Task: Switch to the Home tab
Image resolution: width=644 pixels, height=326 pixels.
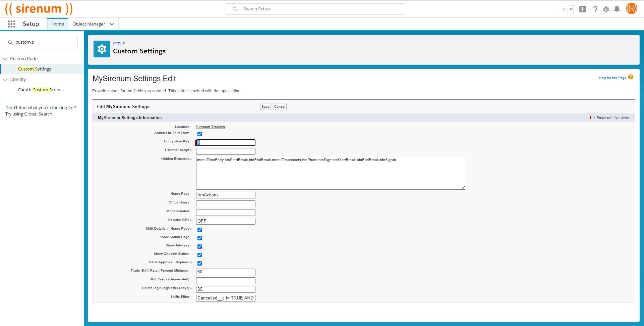Action: 58,24
